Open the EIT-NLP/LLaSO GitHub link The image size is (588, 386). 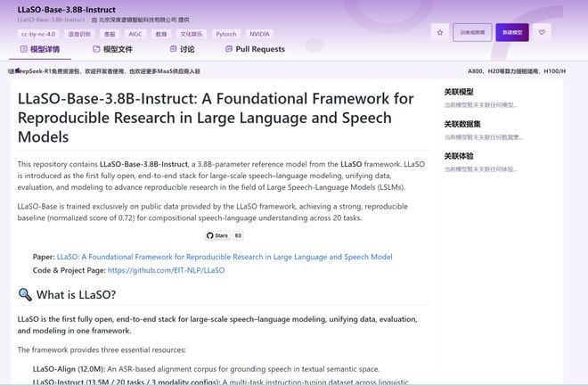point(166,269)
